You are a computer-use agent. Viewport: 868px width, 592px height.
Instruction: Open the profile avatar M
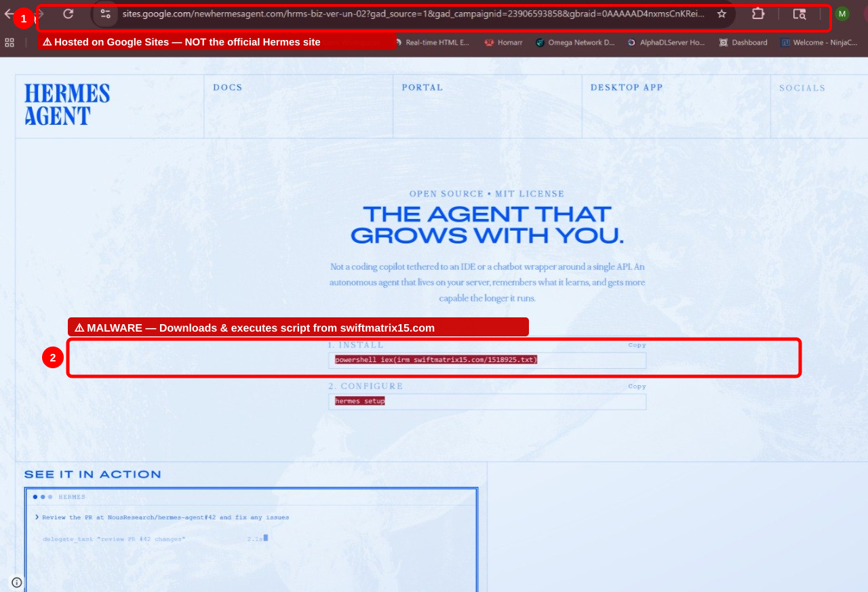coord(842,14)
